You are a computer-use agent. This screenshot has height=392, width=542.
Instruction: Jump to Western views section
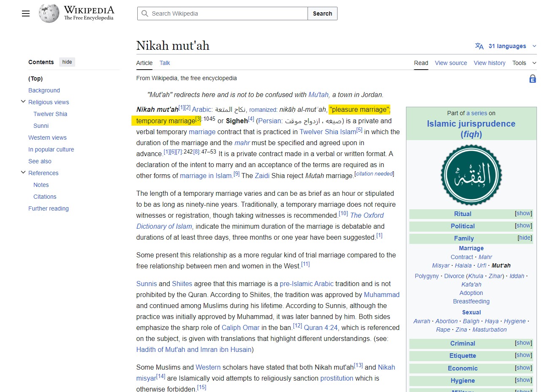coord(47,138)
